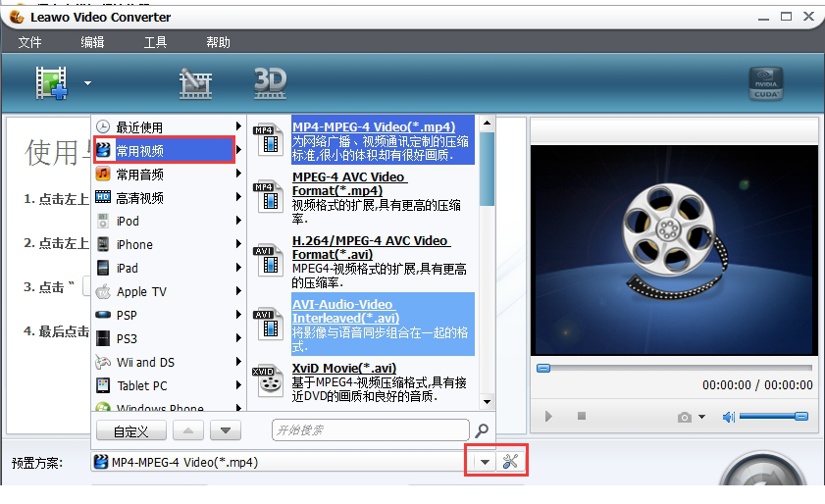Click the 开始搜索 search field
The image size is (825, 504).
tap(371, 430)
